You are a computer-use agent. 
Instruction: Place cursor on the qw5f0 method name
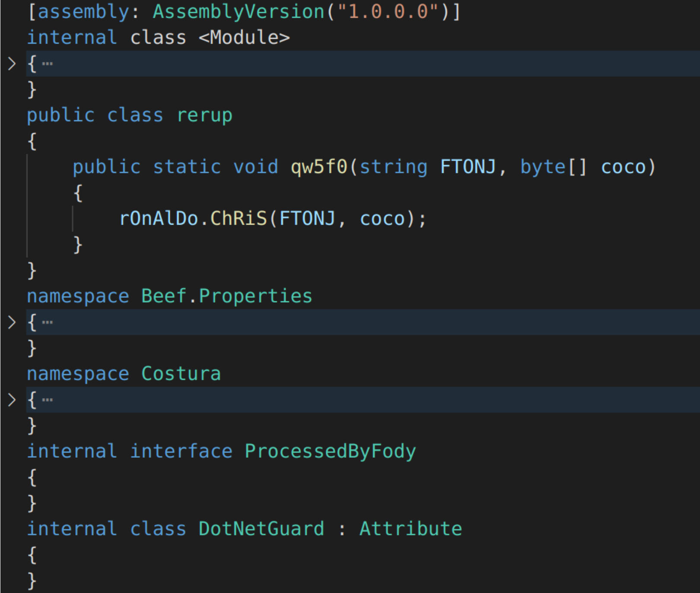pyautogui.click(x=319, y=167)
